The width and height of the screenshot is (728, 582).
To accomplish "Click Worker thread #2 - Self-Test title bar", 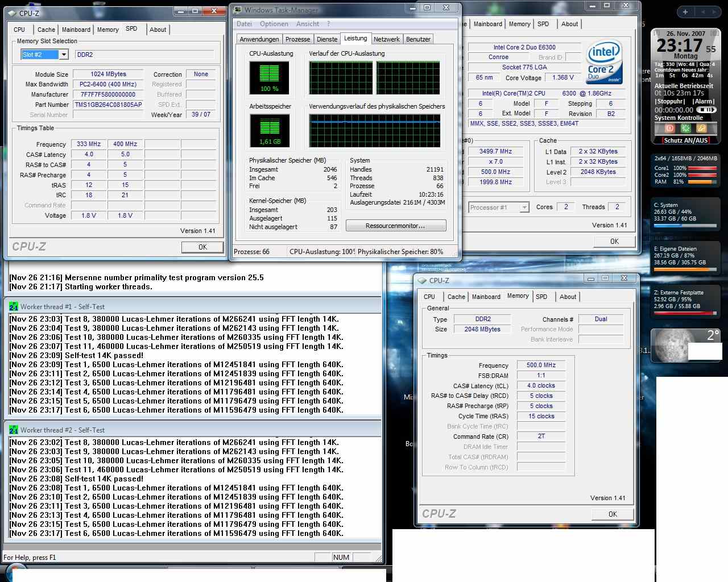I will click(x=193, y=430).
